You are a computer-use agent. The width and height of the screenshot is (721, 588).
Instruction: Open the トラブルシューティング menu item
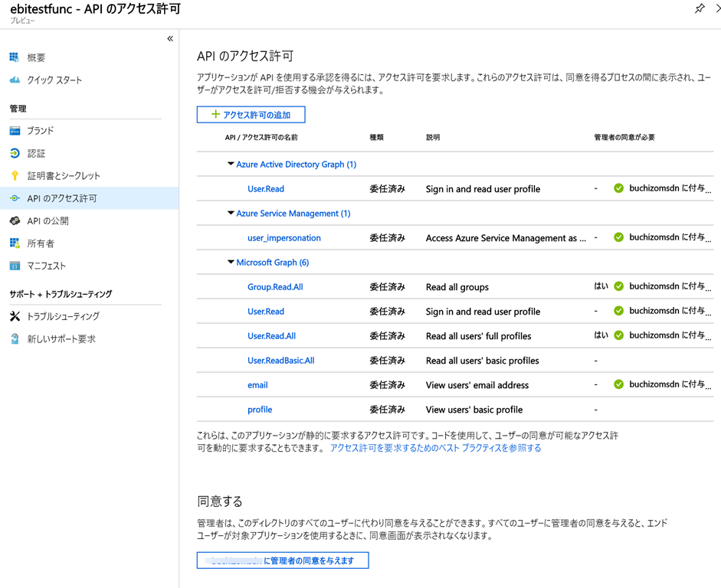[63, 316]
